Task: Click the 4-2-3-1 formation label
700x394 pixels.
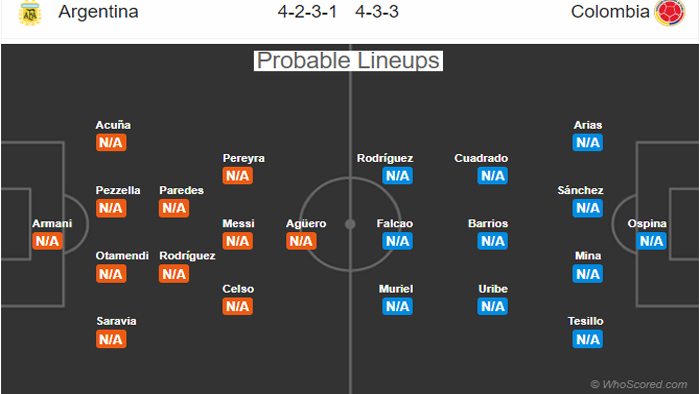Action: [307, 12]
